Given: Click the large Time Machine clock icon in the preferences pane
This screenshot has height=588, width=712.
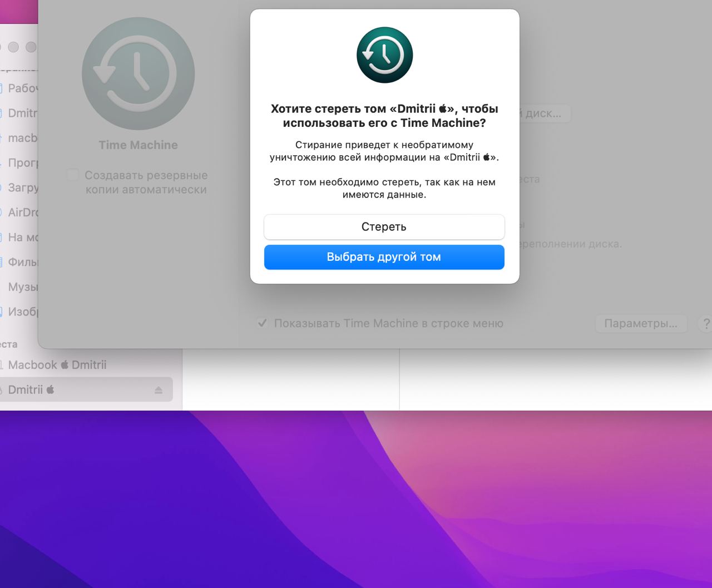Looking at the screenshot, I should tap(138, 73).
